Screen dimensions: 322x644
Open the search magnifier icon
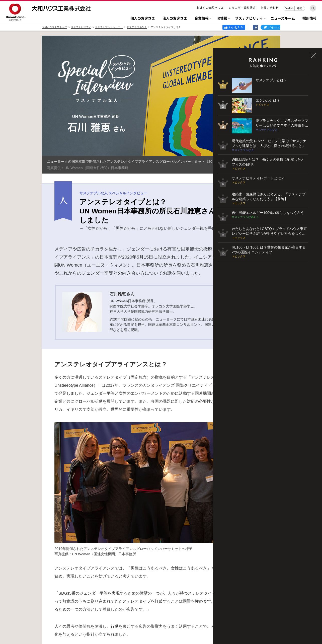[313, 8]
